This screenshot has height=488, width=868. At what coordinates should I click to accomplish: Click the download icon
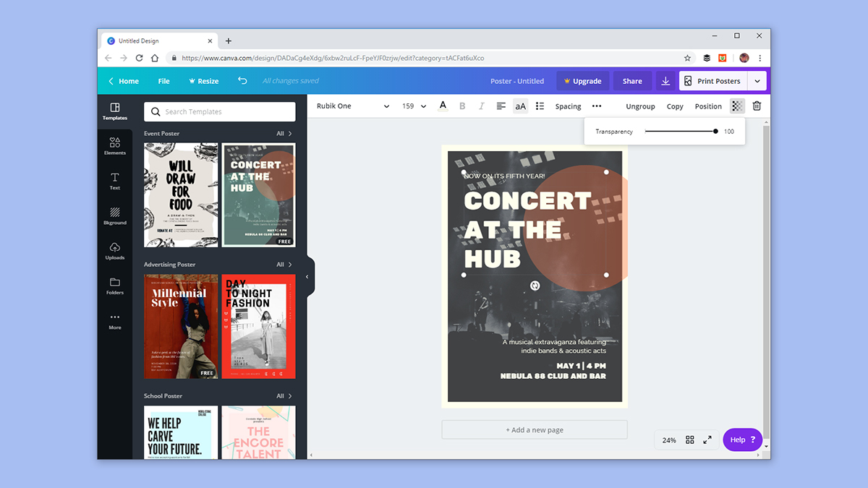click(665, 81)
